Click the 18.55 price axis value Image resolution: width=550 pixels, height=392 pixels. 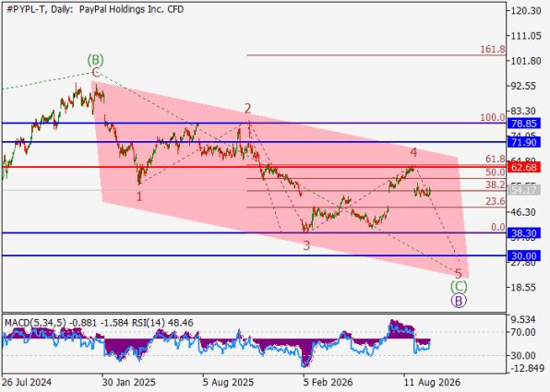coord(523,287)
